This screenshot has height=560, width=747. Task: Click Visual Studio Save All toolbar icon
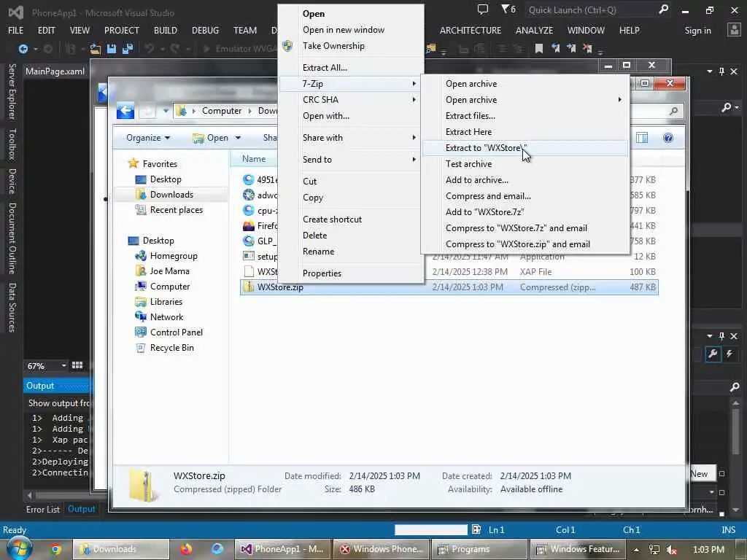[127, 49]
